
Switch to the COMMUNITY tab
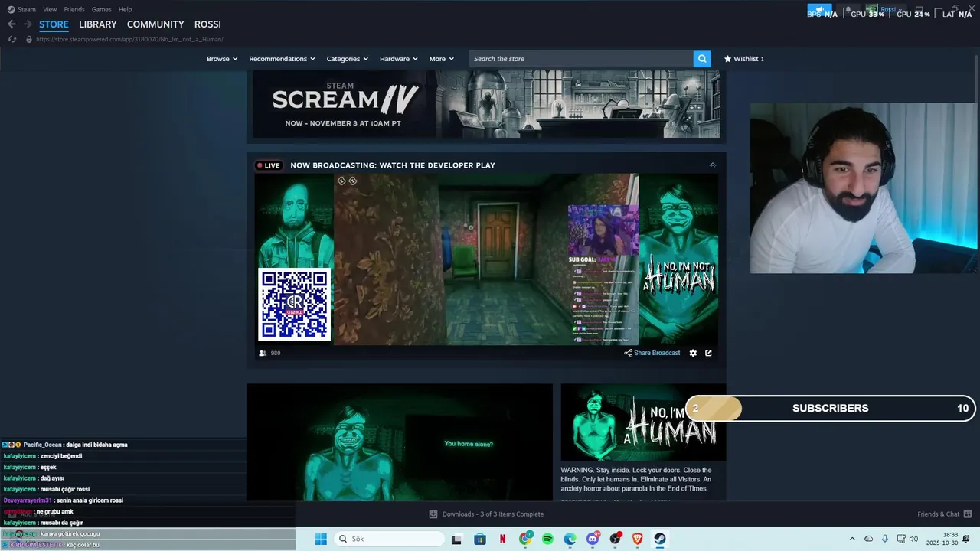(x=155, y=24)
